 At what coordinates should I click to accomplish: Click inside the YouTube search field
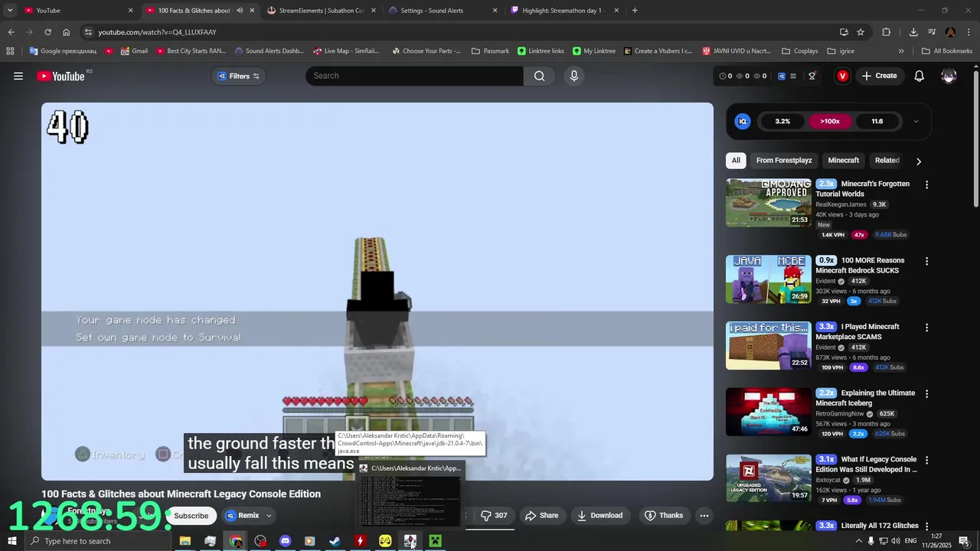(x=414, y=76)
